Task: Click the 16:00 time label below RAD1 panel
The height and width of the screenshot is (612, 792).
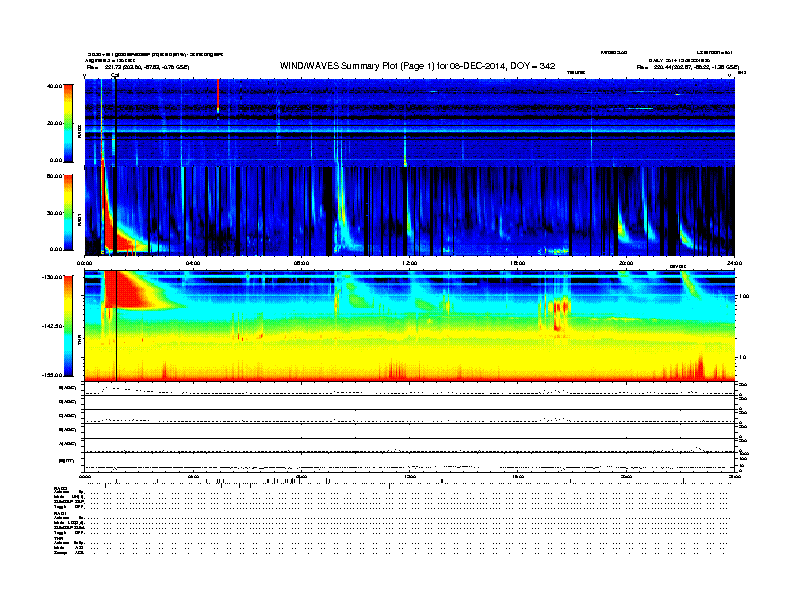Action: click(x=518, y=263)
